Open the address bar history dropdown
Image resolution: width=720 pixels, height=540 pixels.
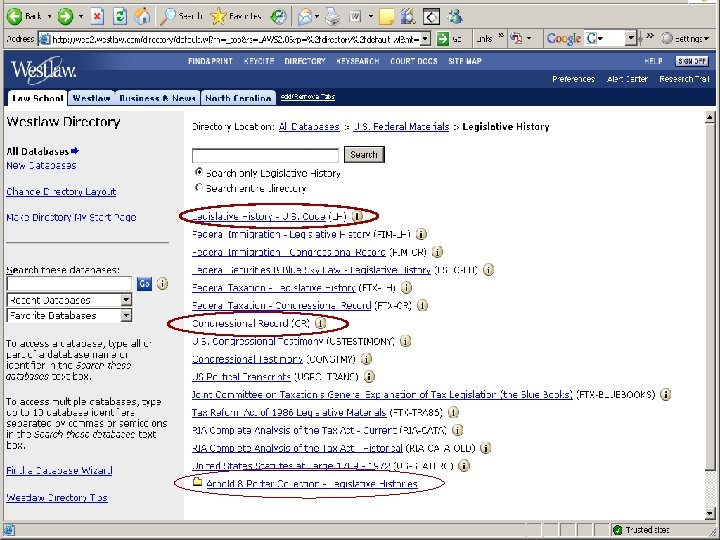426,39
